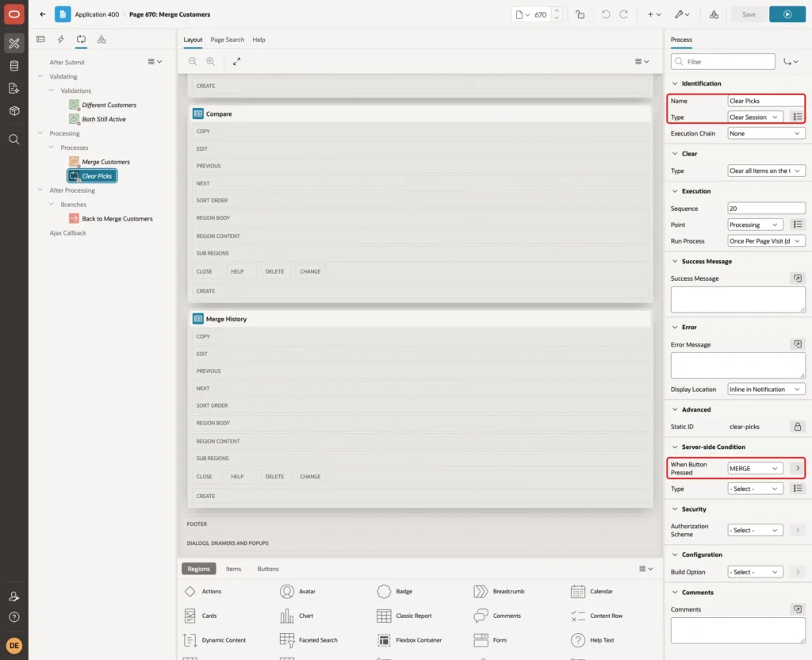Switch gallery to Buttons tab
The image size is (812, 660).
point(268,569)
